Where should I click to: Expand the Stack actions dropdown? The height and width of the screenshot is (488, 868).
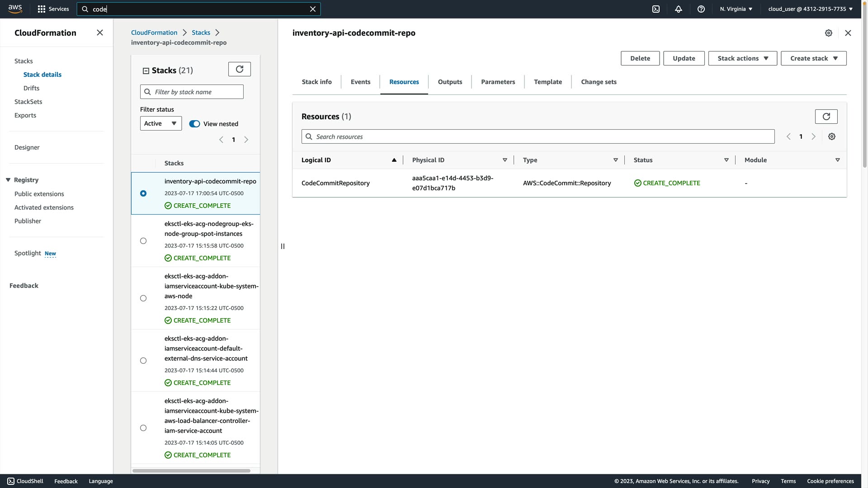tap(742, 58)
